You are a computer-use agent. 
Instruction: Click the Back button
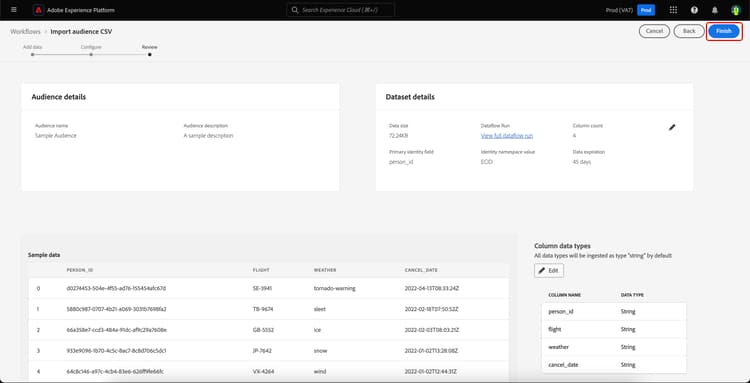click(x=689, y=31)
